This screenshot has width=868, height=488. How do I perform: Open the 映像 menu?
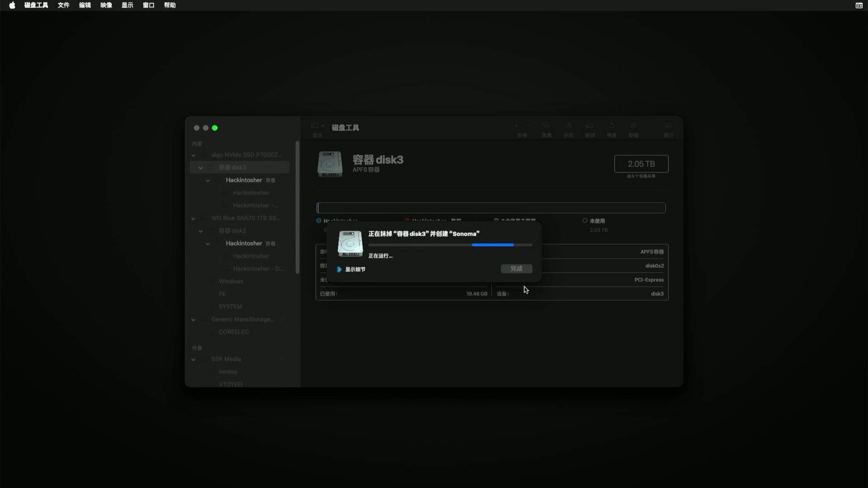coord(106,5)
